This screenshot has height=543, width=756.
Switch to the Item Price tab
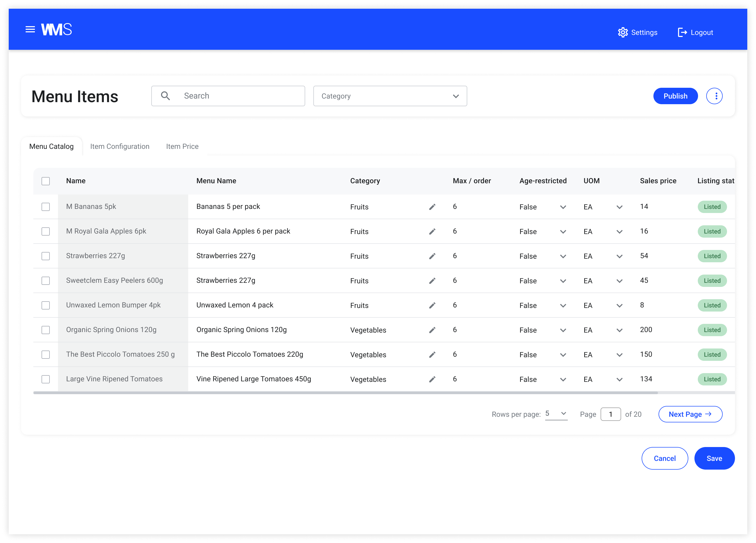[182, 147]
